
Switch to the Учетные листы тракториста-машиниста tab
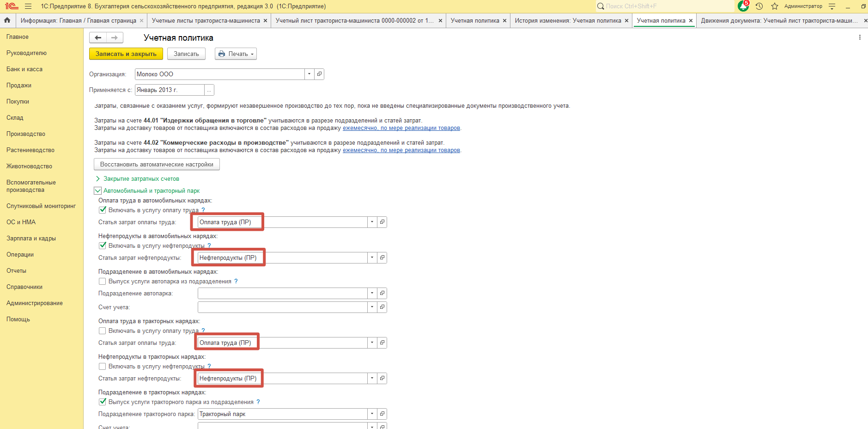tap(206, 21)
